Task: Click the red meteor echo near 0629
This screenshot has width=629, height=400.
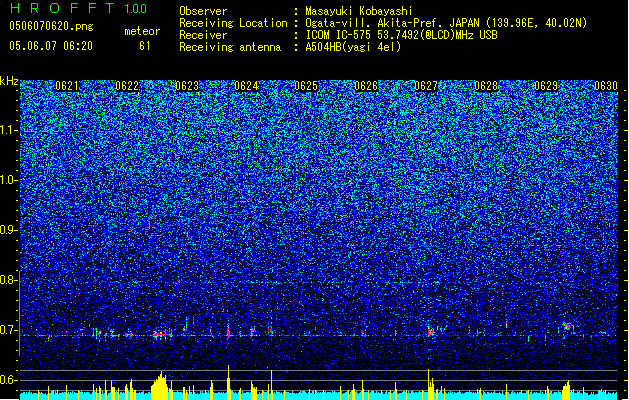Action: coord(566,326)
